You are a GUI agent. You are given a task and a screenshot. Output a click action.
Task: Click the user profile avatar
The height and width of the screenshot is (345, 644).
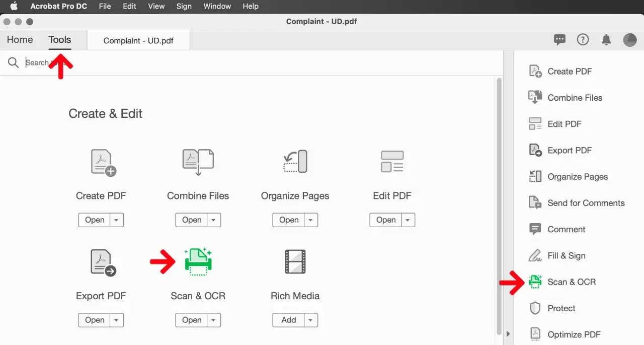pyautogui.click(x=630, y=40)
